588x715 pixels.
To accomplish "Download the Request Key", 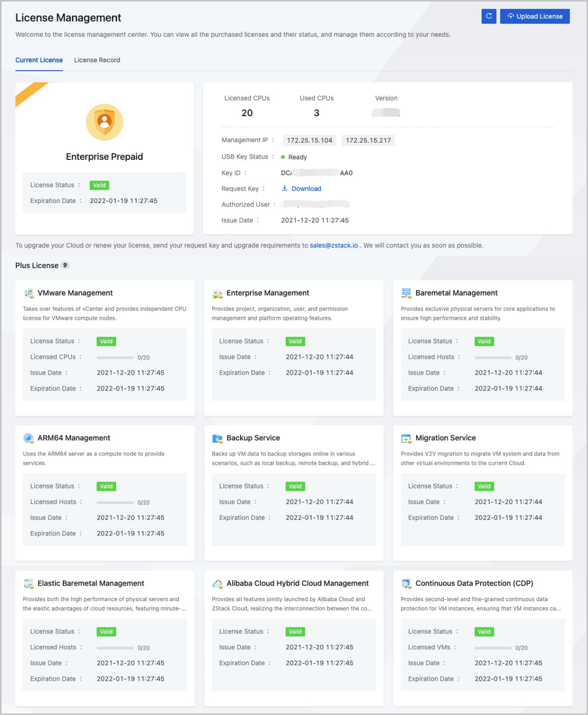I will coord(301,189).
